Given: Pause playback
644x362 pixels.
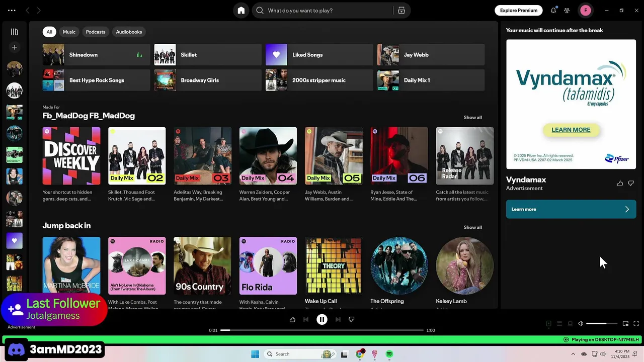Looking at the screenshot, I should tap(322, 319).
